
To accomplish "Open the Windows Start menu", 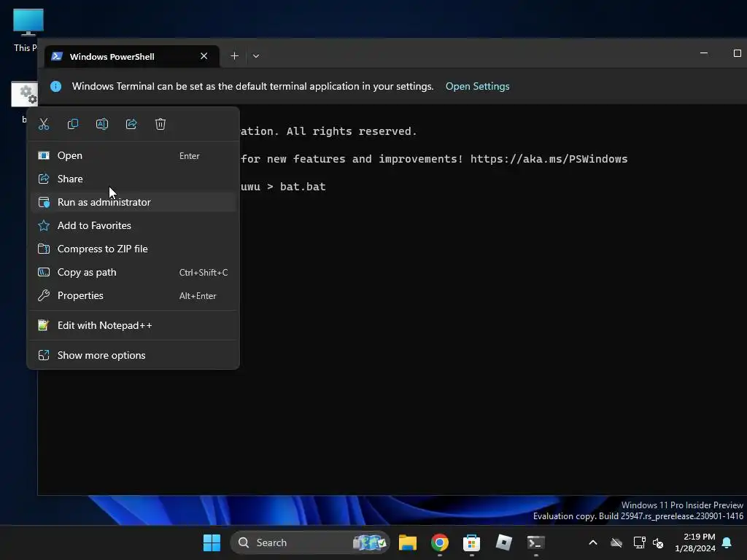I will click(x=212, y=542).
